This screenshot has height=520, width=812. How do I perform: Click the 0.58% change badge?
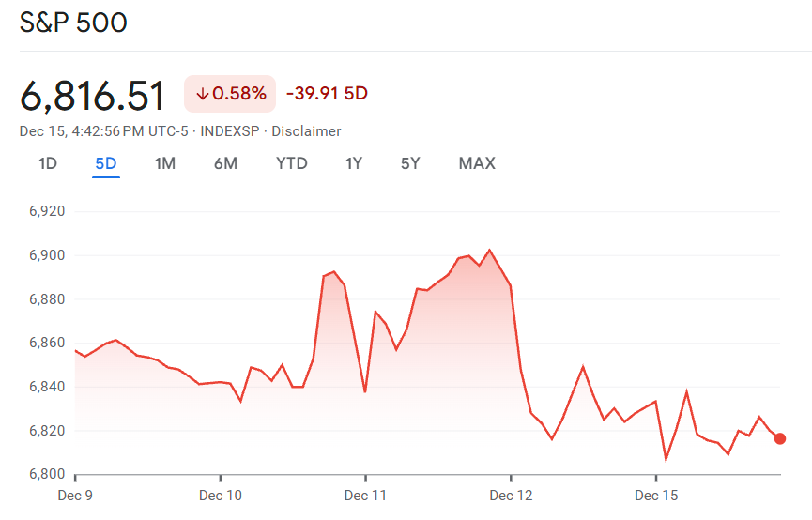[230, 94]
